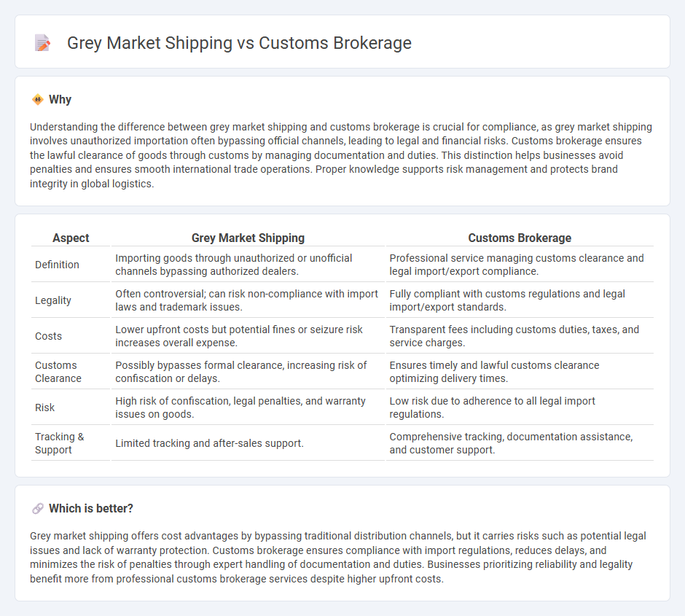Click the orange diamond icon next to Why
Image resolution: width=685 pixels, height=616 pixels.
tap(38, 100)
